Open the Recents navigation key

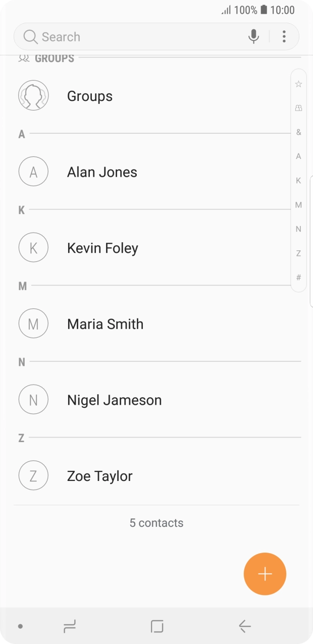(x=69, y=626)
